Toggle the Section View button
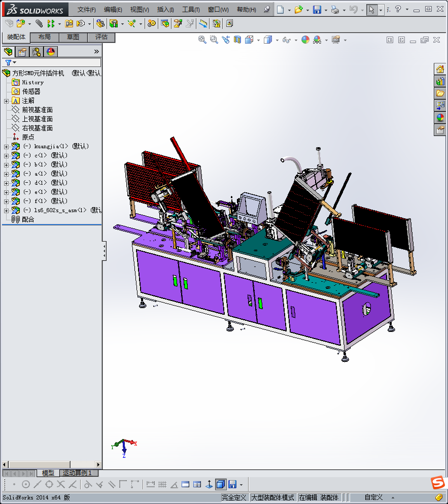Viewport: 448px width, 504px height. [x=237, y=40]
